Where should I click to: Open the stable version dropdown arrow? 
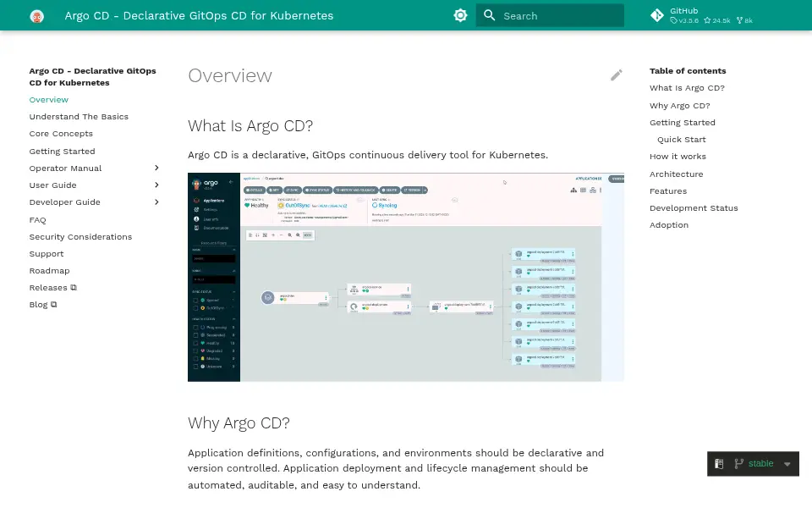787,464
